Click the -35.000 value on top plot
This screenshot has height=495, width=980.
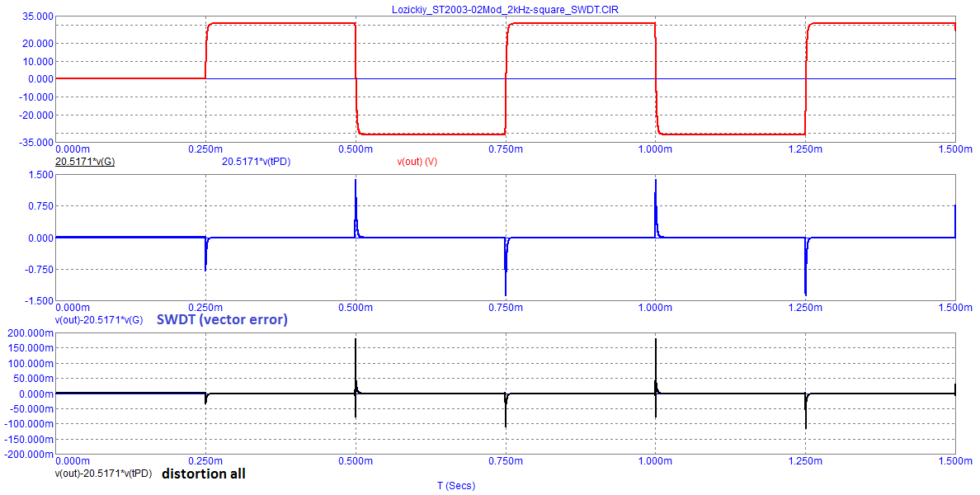click(36, 143)
